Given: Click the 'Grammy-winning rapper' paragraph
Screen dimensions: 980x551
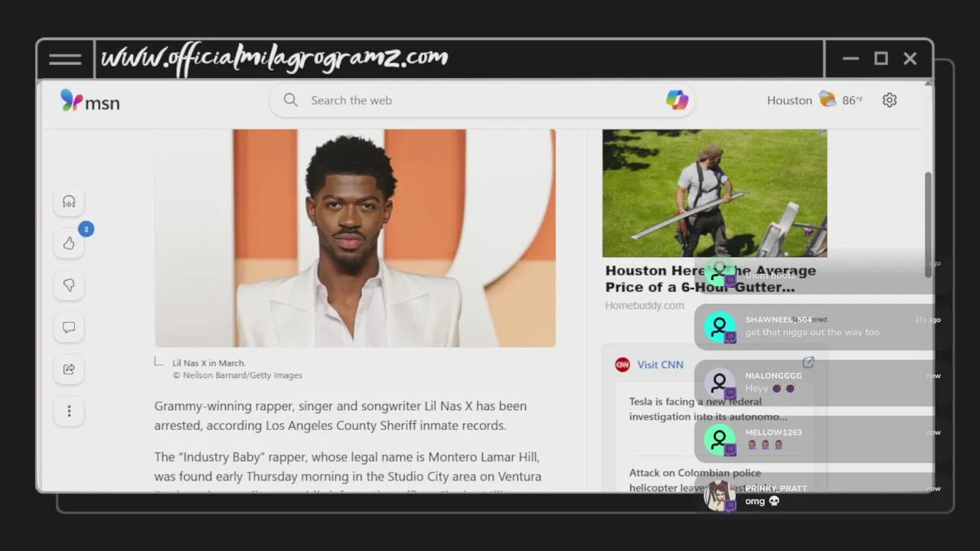Looking at the screenshot, I should point(341,416).
